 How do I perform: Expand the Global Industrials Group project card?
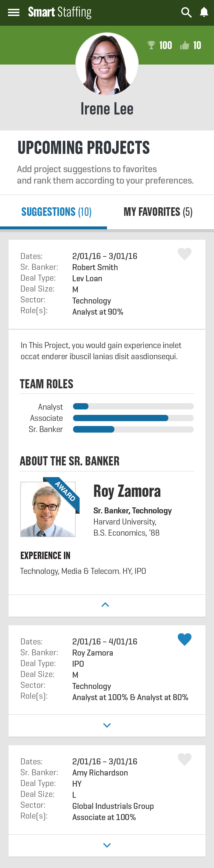107,845
